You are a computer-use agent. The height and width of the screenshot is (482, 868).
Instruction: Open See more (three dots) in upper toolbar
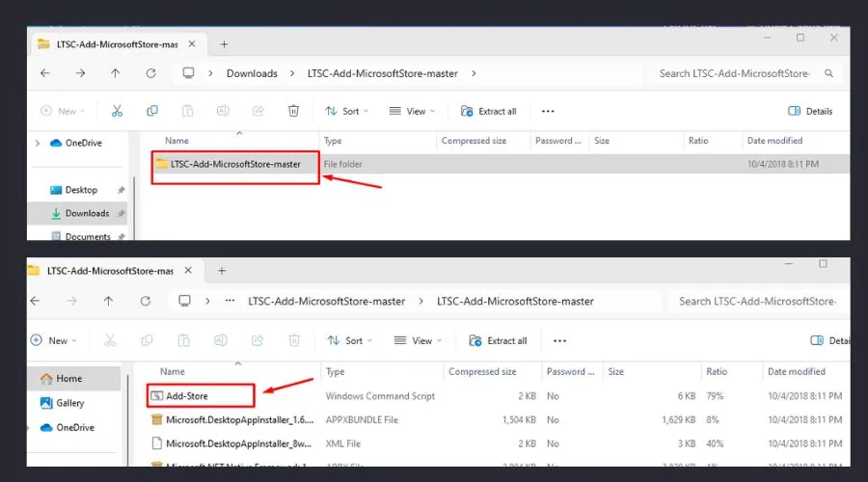pos(548,111)
